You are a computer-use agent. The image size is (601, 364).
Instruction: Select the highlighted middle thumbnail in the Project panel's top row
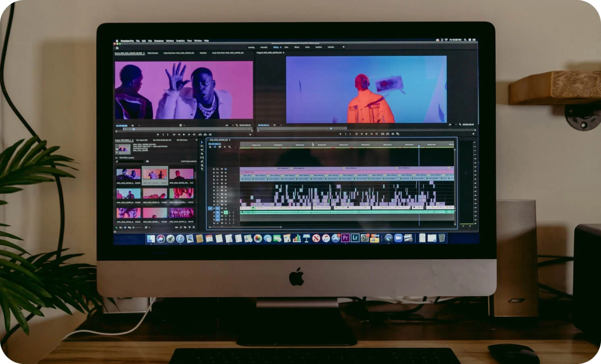[155, 176]
